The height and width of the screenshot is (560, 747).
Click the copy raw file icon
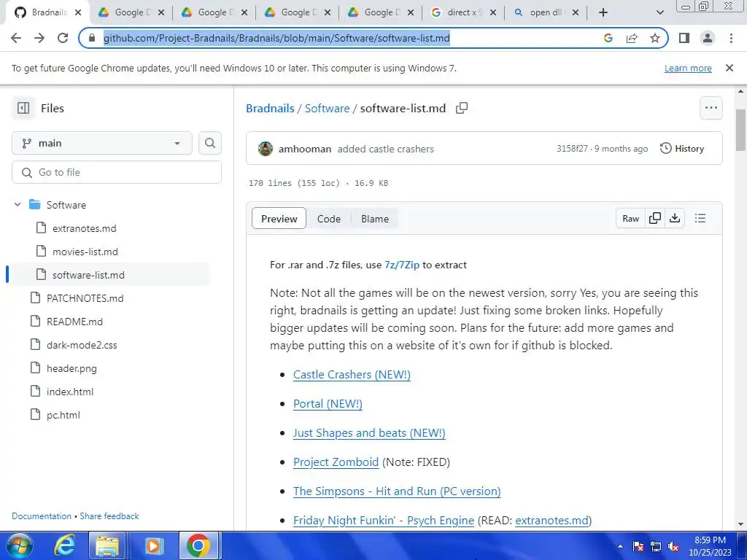coord(655,219)
